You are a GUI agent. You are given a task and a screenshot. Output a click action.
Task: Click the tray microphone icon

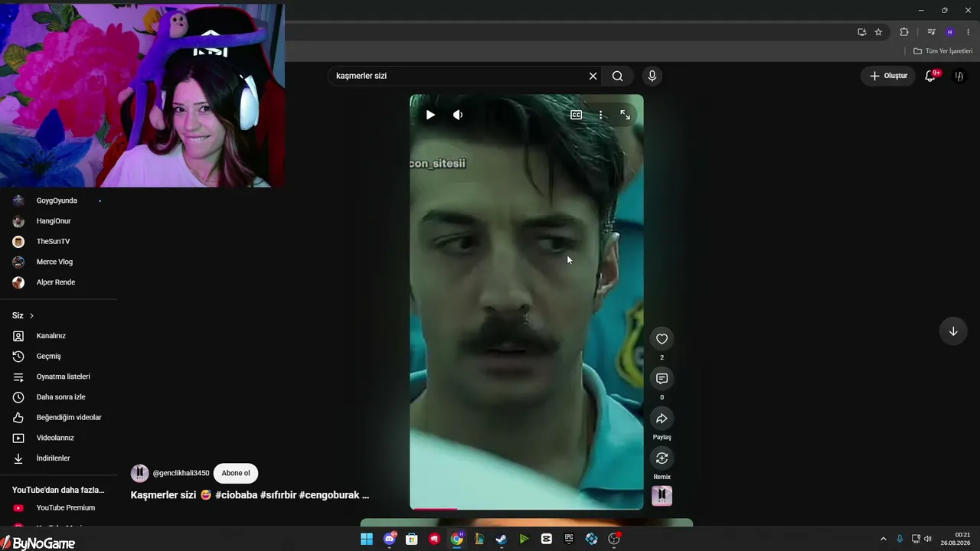[x=900, y=539]
